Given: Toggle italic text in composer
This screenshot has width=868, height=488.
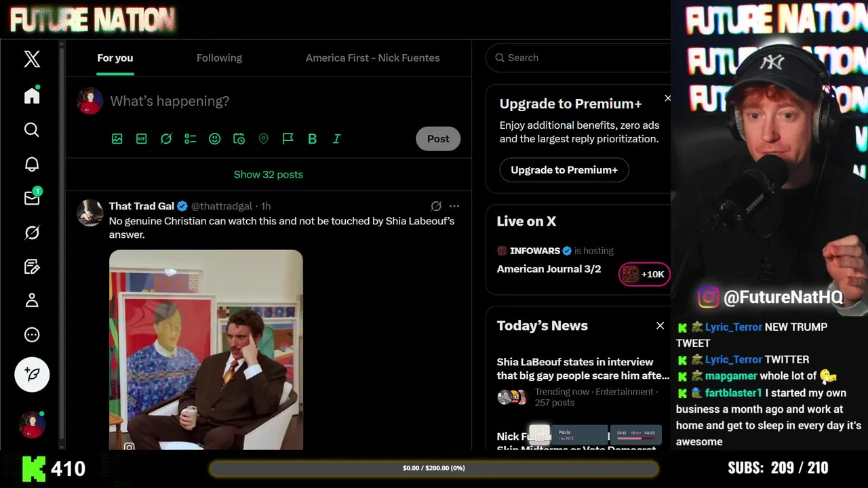Looking at the screenshot, I should click(336, 139).
